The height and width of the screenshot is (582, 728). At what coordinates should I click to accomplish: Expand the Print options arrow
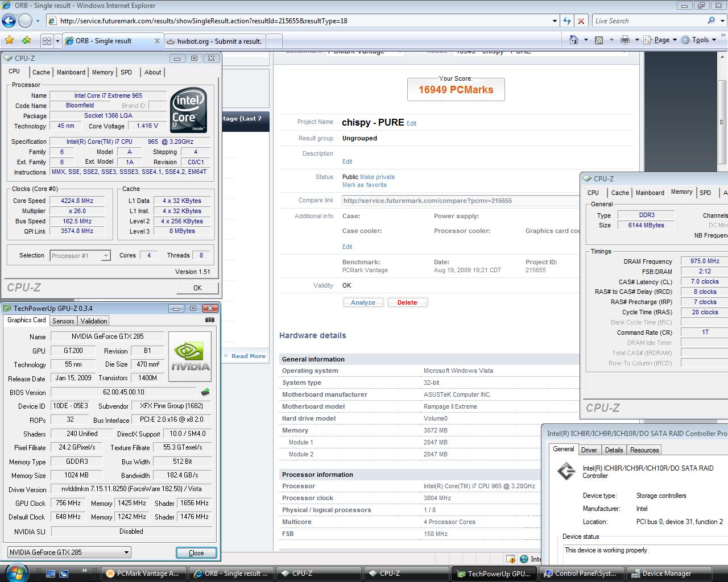pos(636,40)
